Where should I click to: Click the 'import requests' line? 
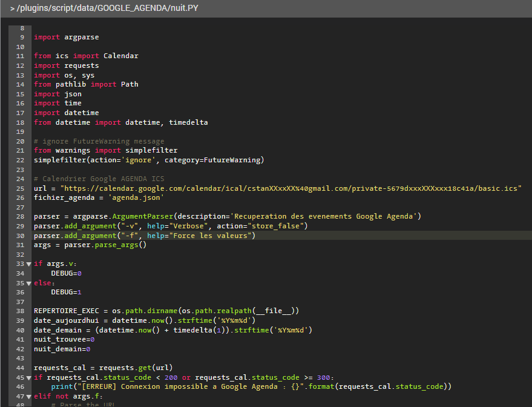pos(67,65)
